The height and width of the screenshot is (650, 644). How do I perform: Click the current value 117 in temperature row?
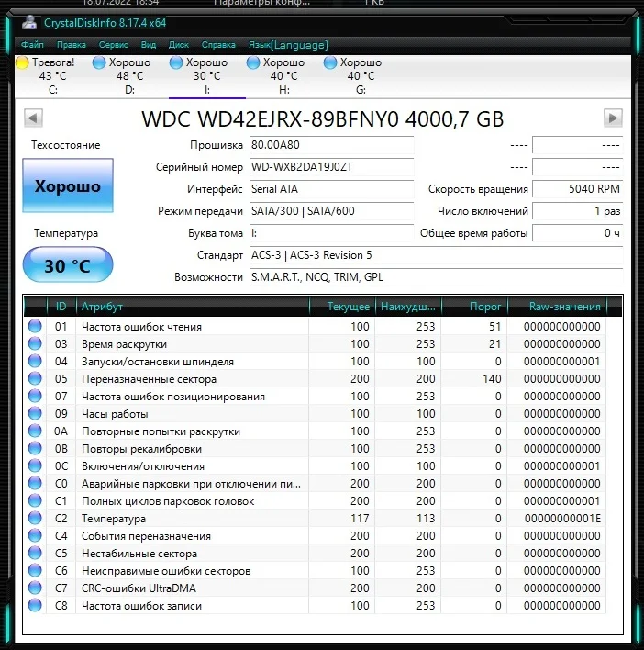click(x=360, y=519)
